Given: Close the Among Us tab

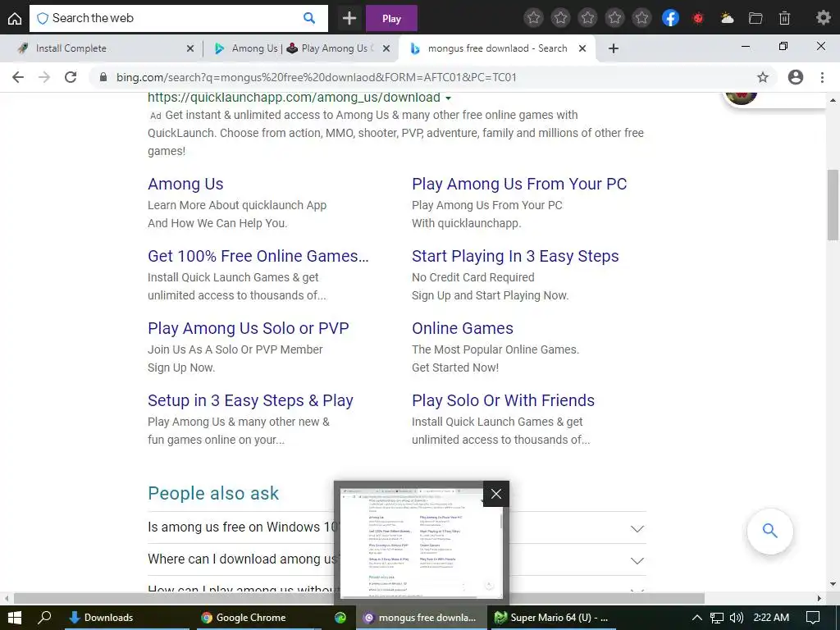Looking at the screenshot, I should pos(386,48).
